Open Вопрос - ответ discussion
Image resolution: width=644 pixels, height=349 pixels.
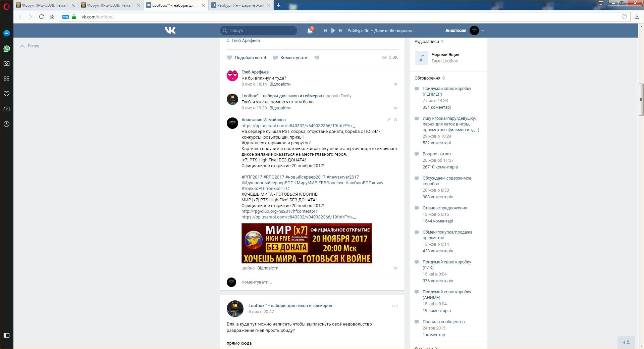(437, 154)
